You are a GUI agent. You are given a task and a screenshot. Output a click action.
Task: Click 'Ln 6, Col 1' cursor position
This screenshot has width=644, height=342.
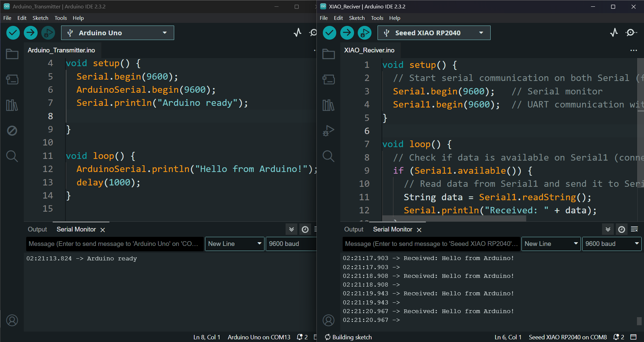tap(508, 337)
